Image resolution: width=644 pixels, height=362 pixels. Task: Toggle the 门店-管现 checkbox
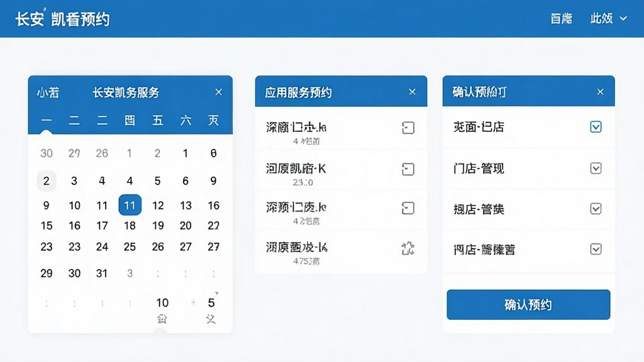click(596, 168)
